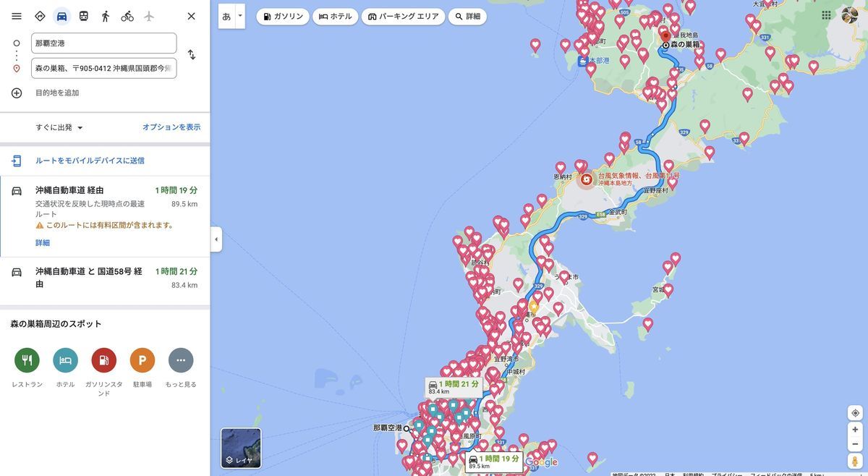The height and width of the screenshot is (476, 868).
Task: Swap origin and destination
Action: [191, 55]
